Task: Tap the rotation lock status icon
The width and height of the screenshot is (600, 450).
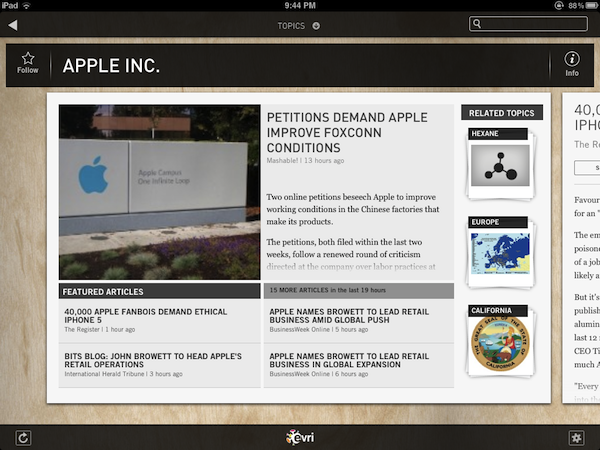Action: pos(559,5)
